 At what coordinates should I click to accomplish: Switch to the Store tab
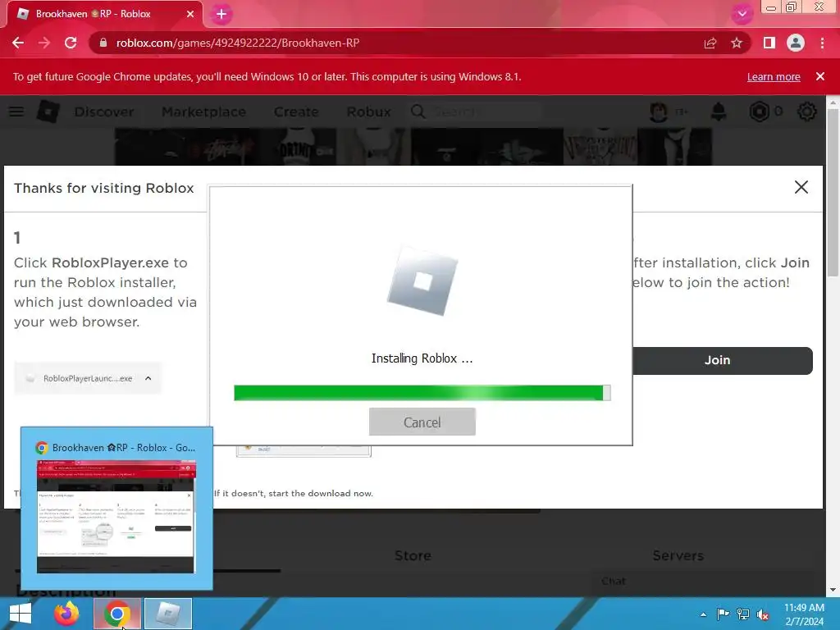[x=413, y=555]
